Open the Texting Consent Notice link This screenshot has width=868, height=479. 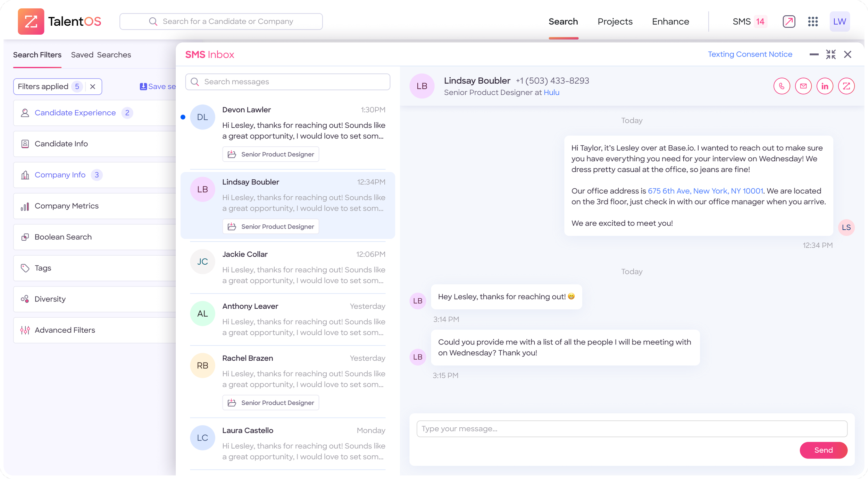[x=750, y=54]
